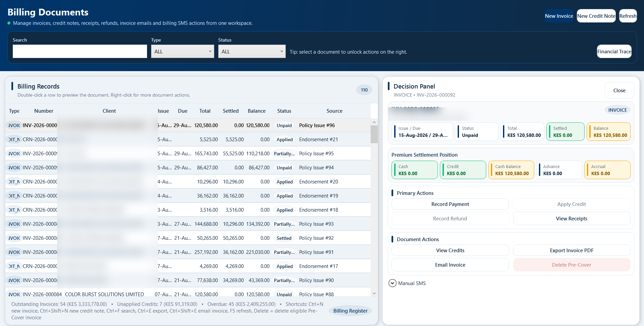Close the Decision Panel

pos(619,90)
